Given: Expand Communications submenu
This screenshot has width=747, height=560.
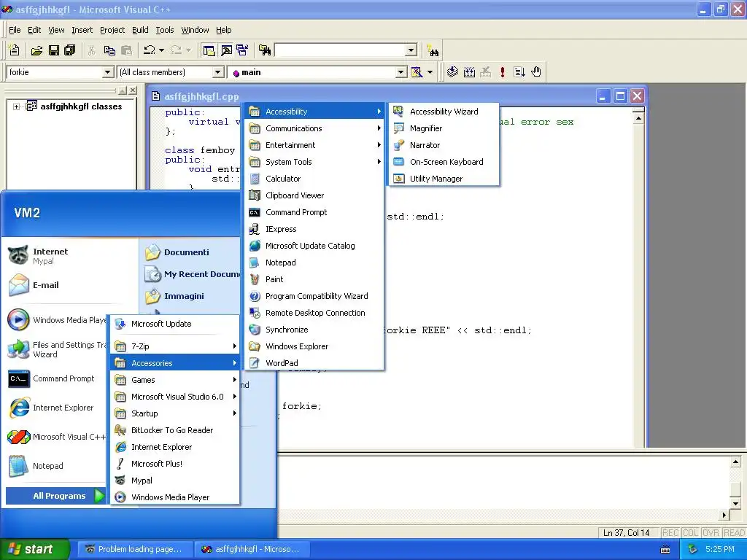Looking at the screenshot, I should pyautogui.click(x=314, y=128).
